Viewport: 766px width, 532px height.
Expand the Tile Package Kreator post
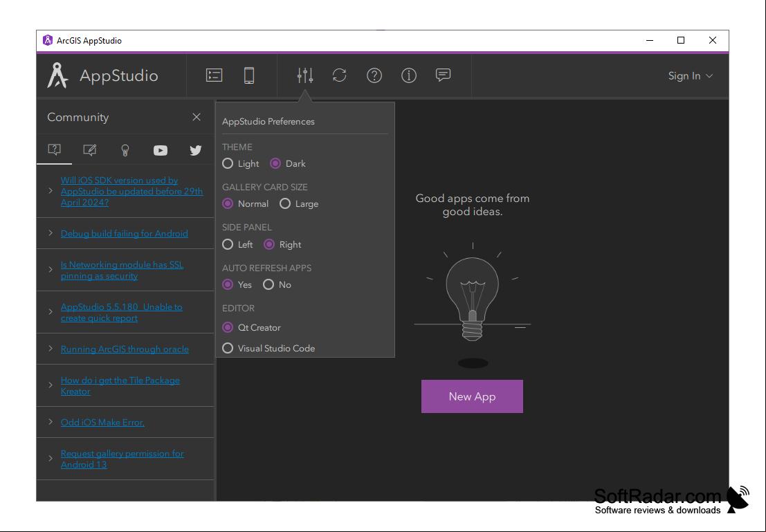point(51,385)
